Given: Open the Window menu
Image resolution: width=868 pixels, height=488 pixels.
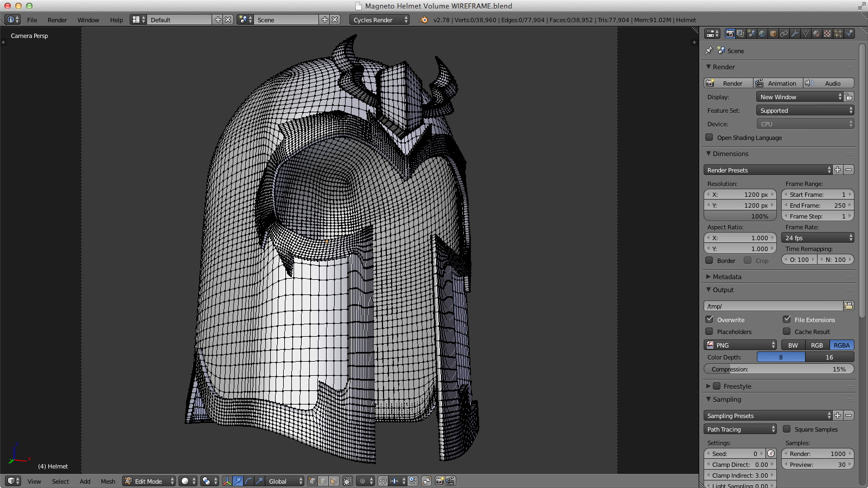Looking at the screenshot, I should click(x=88, y=20).
